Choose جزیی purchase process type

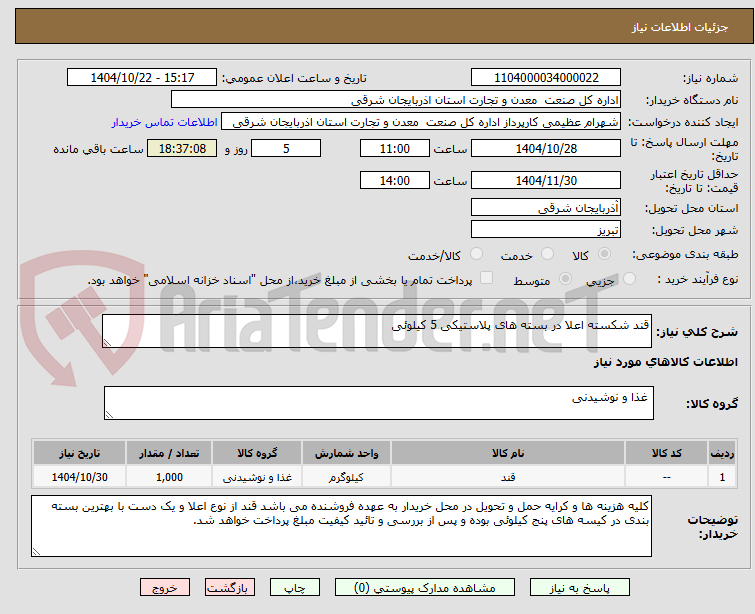629,279
